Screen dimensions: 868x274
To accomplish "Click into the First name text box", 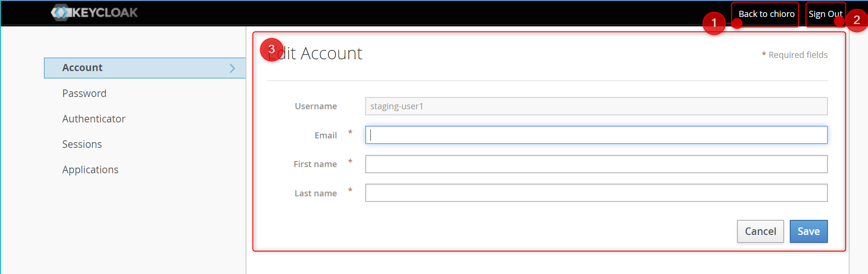I will point(596,164).
